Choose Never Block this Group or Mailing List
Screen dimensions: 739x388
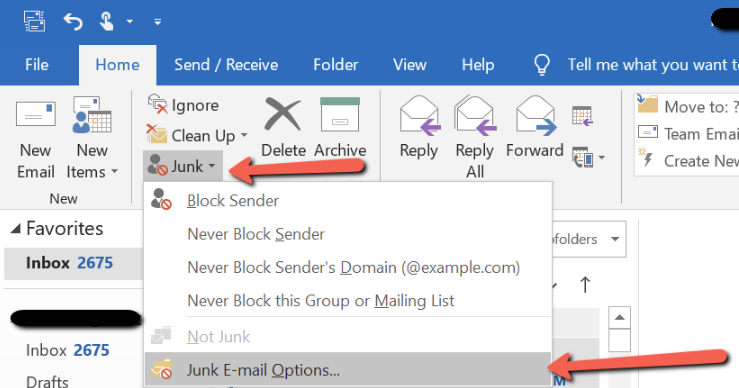(348, 300)
